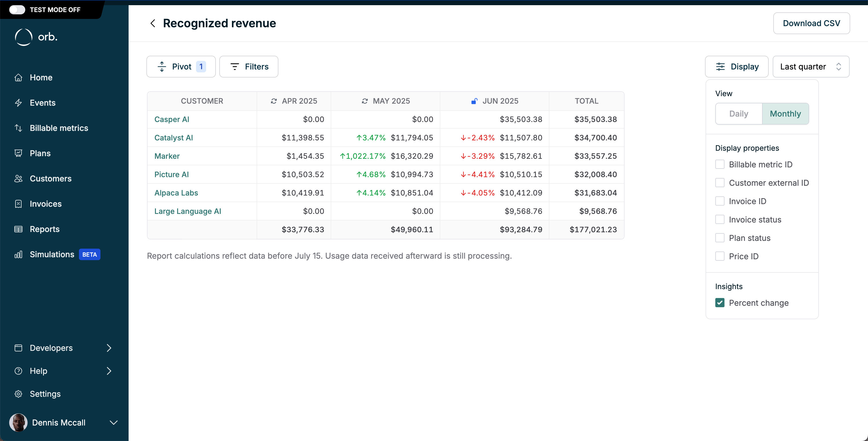Open the Casper AI customer link
Screen dimensions: 868x441
(172, 119)
